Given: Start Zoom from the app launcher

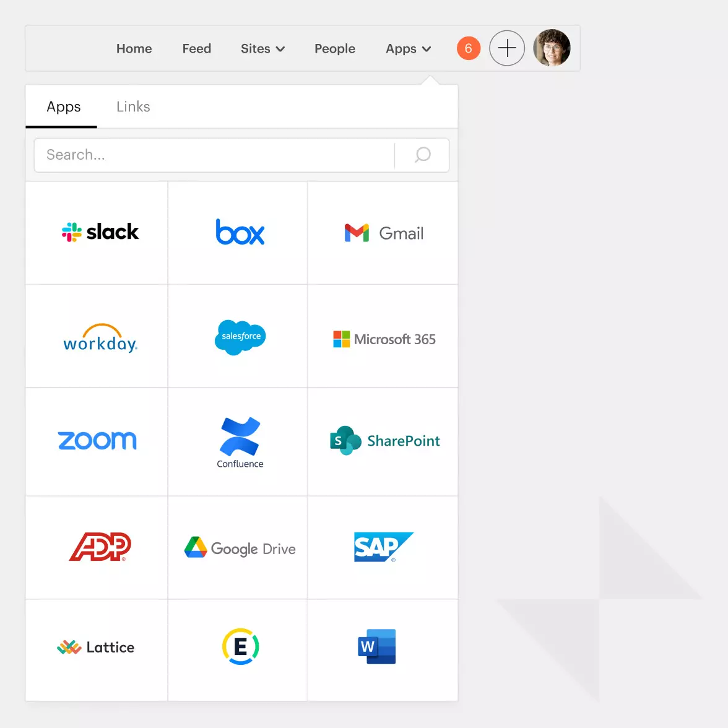Looking at the screenshot, I should pyautogui.click(x=97, y=441).
